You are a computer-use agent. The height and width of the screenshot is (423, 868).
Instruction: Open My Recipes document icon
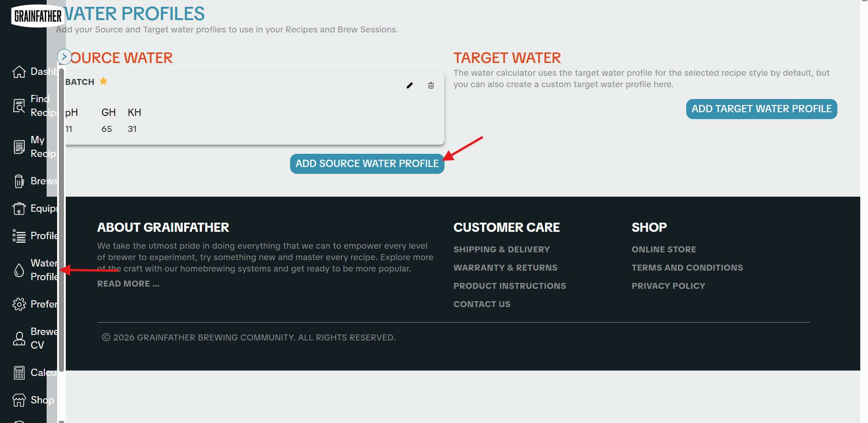pyautogui.click(x=19, y=147)
